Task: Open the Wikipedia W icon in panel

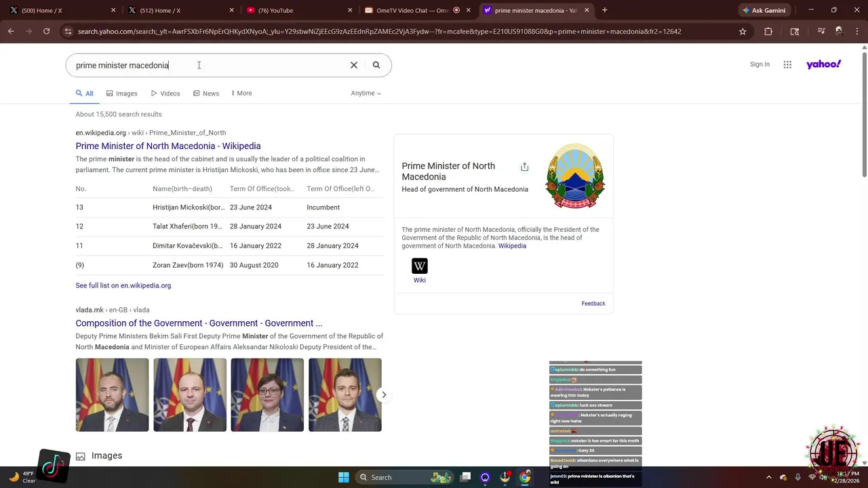Action: click(x=420, y=266)
